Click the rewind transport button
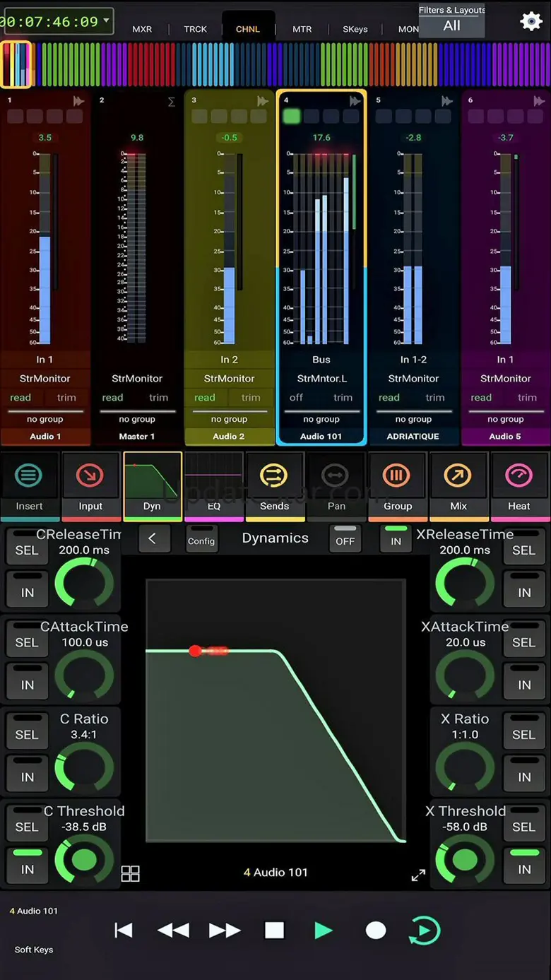This screenshot has height=980, width=551. (x=173, y=931)
